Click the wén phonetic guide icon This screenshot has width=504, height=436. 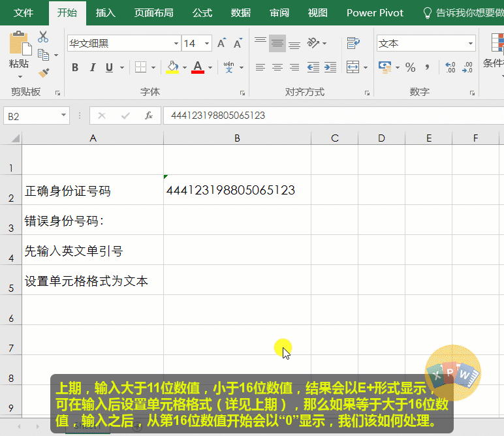pos(229,67)
